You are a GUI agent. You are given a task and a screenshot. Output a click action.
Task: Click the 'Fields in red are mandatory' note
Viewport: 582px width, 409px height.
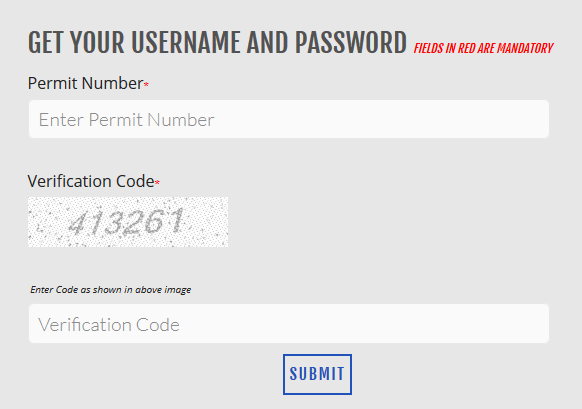tap(483, 48)
